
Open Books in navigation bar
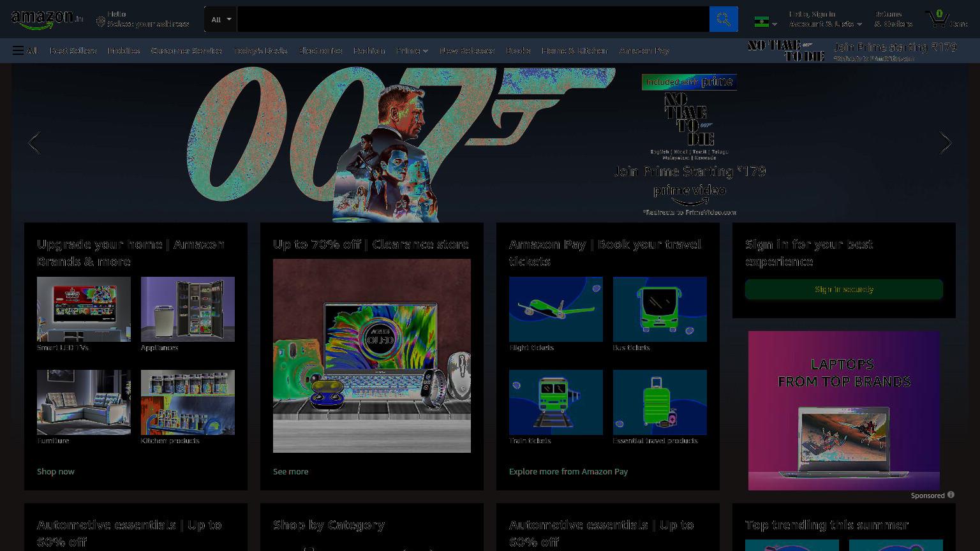pos(518,50)
